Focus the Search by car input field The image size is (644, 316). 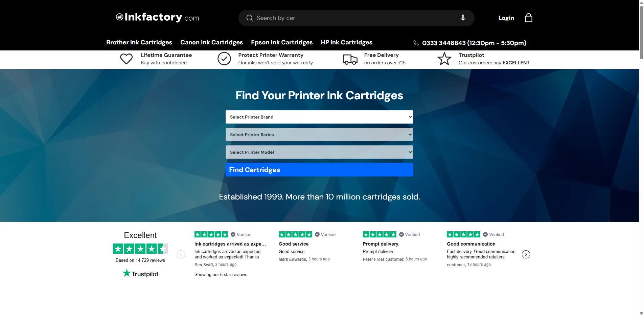352,18
